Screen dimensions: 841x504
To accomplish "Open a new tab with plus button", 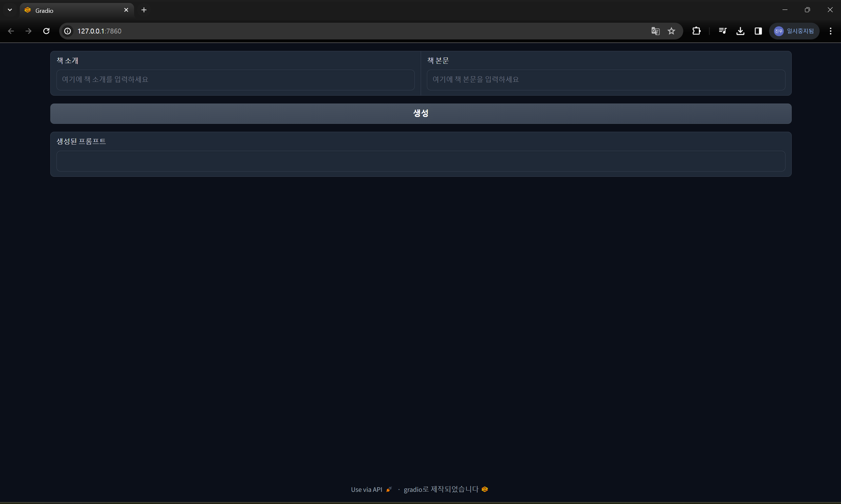I will coord(144,10).
